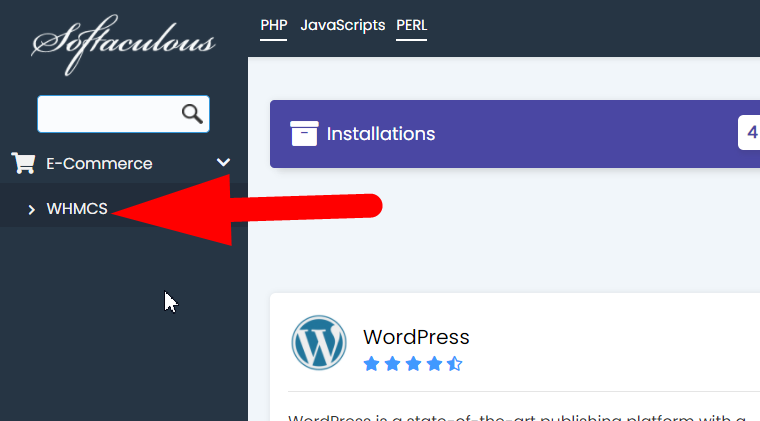Viewport: 760px width, 421px height.
Task: Select the E-Commerce category label
Action: 99,164
